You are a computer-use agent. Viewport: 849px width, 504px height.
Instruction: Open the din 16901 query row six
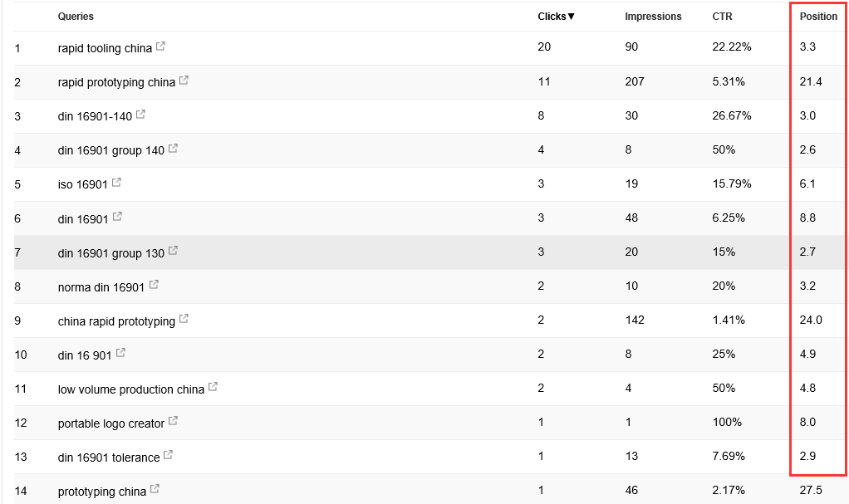pyautogui.click(x=83, y=218)
